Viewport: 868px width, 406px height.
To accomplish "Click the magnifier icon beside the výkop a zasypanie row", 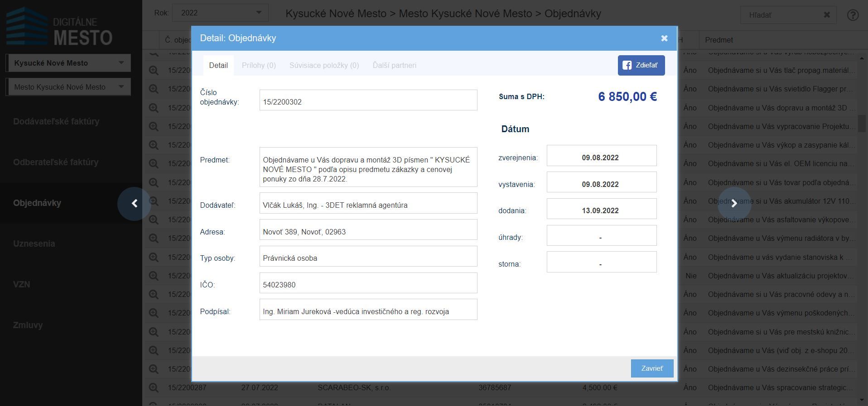I will click(154, 145).
